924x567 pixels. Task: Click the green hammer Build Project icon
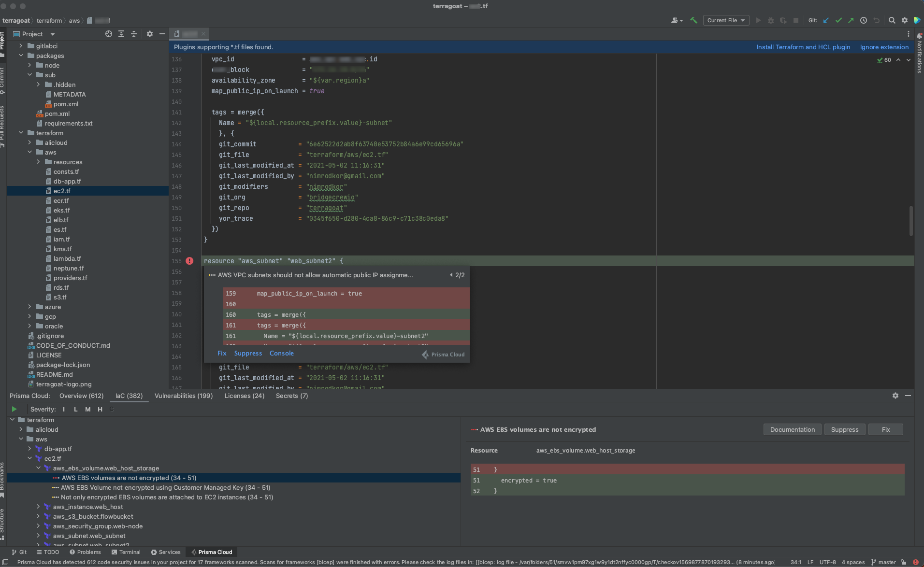[x=693, y=20]
